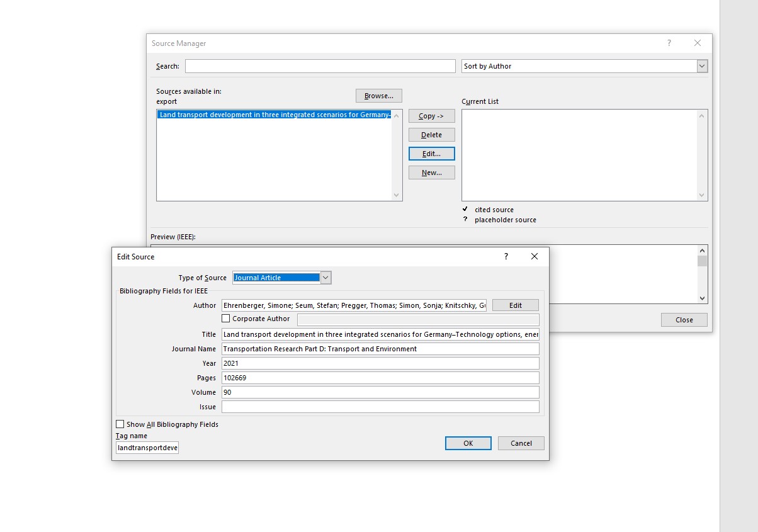The height and width of the screenshot is (532, 758).
Task: Click the Year field showing 2021
Action: pyautogui.click(x=380, y=363)
